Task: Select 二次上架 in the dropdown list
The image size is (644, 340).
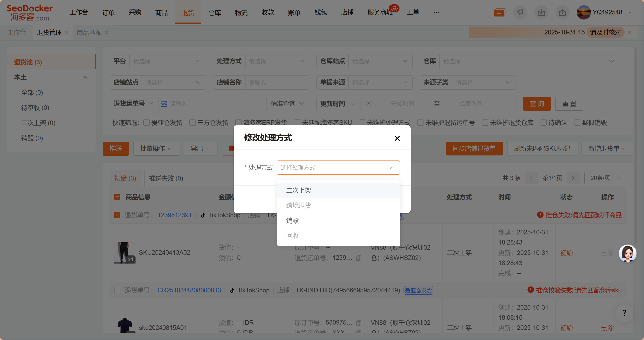Action: coord(299,190)
